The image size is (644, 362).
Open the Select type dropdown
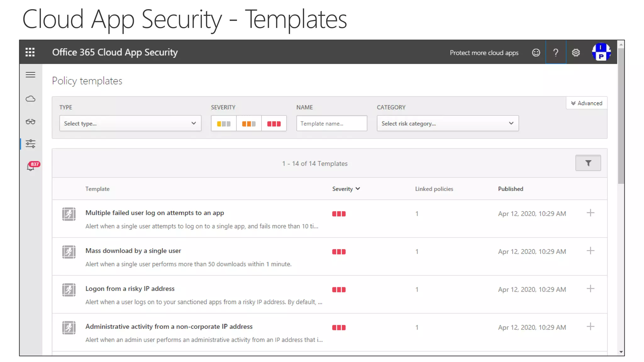130,123
